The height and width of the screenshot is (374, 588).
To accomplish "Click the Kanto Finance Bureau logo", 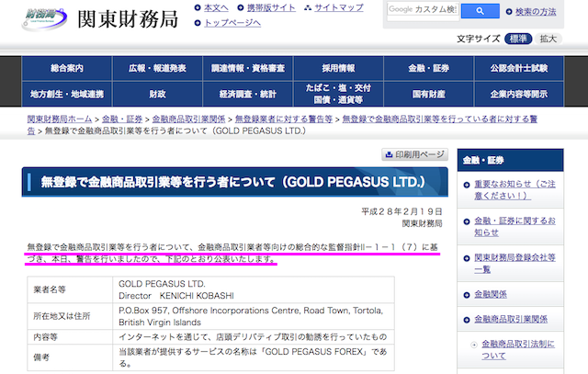I will (x=44, y=18).
